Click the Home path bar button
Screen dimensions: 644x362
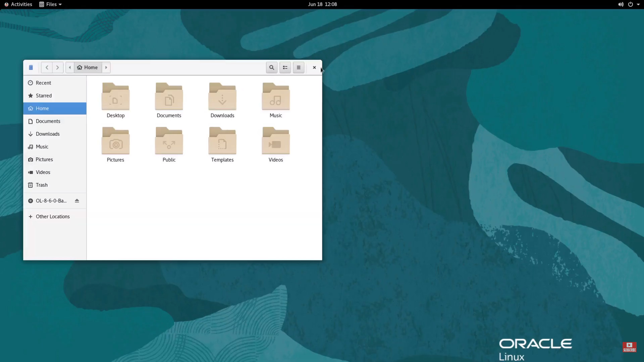(88, 67)
